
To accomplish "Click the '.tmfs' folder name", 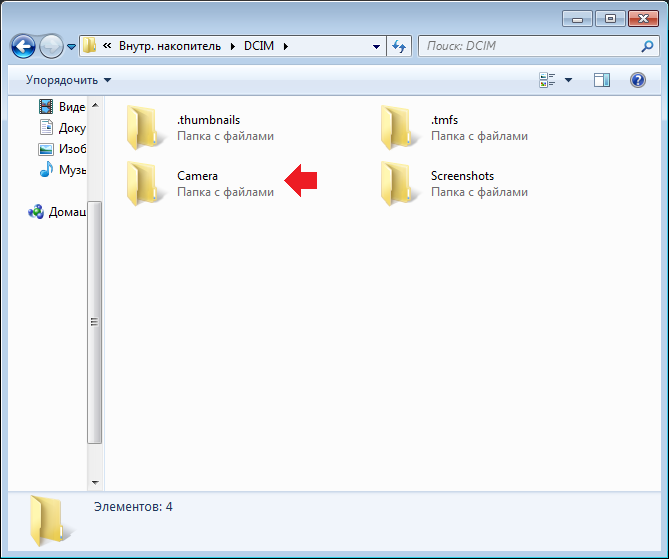I will (x=444, y=120).
